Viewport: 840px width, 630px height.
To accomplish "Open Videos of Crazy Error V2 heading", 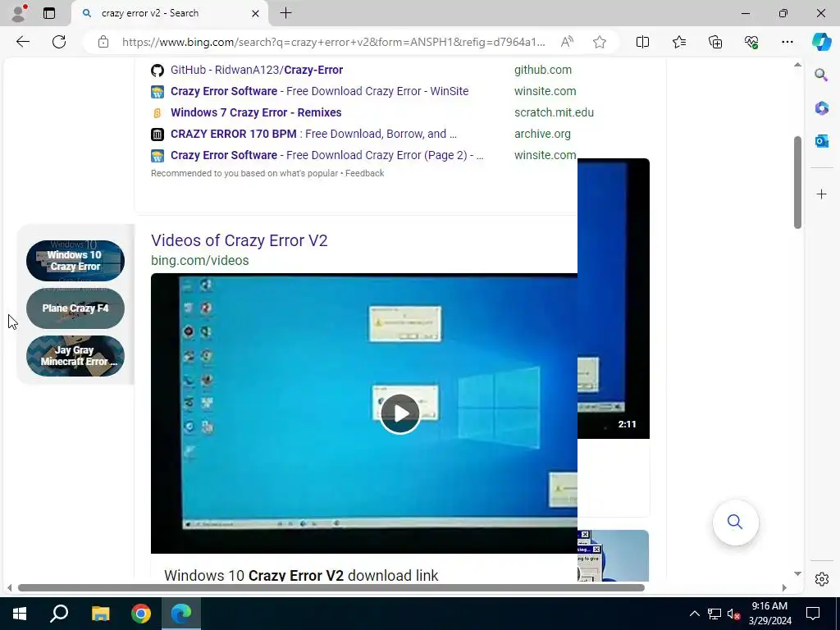I will (239, 240).
